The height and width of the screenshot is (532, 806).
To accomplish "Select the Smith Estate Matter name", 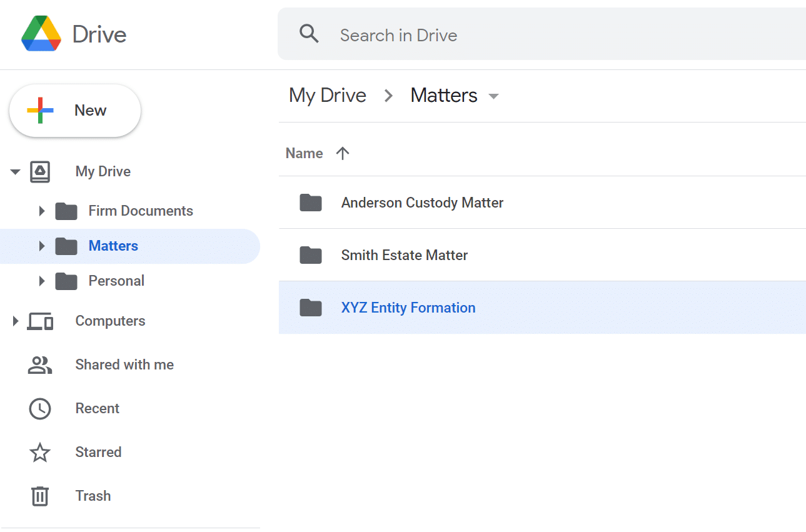I will [405, 256].
